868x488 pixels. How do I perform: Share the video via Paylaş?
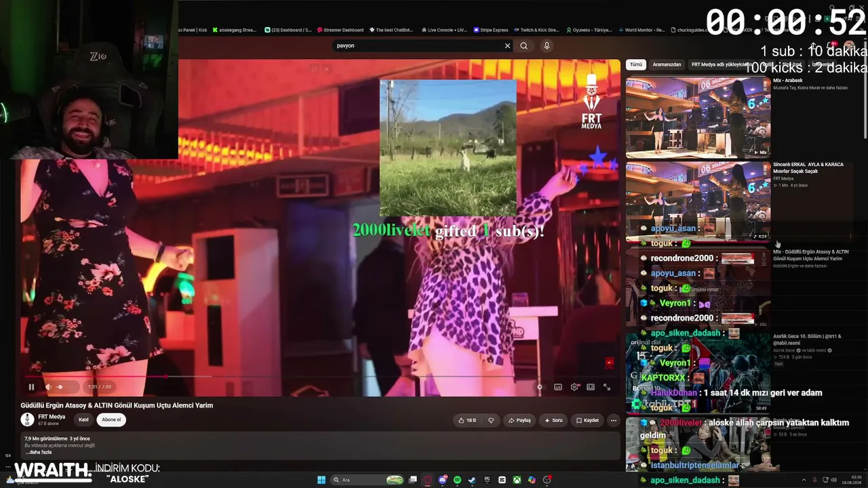click(519, 420)
